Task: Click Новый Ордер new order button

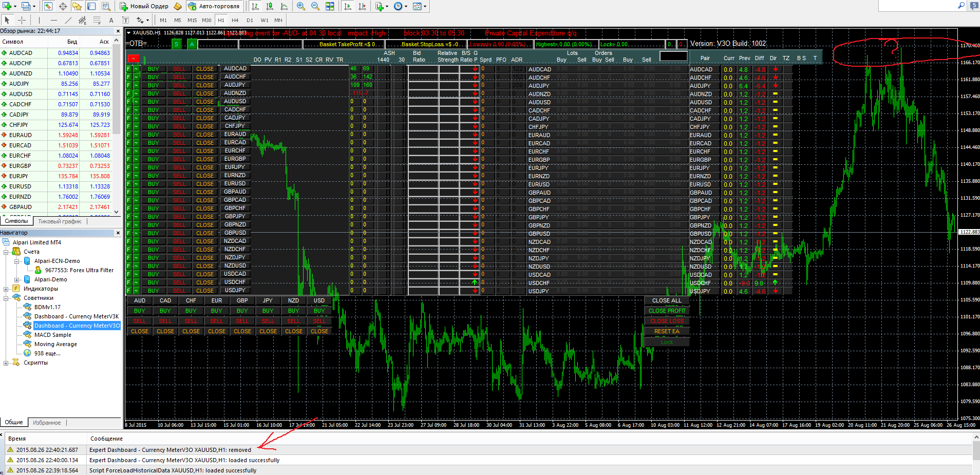Action: coord(144,6)
